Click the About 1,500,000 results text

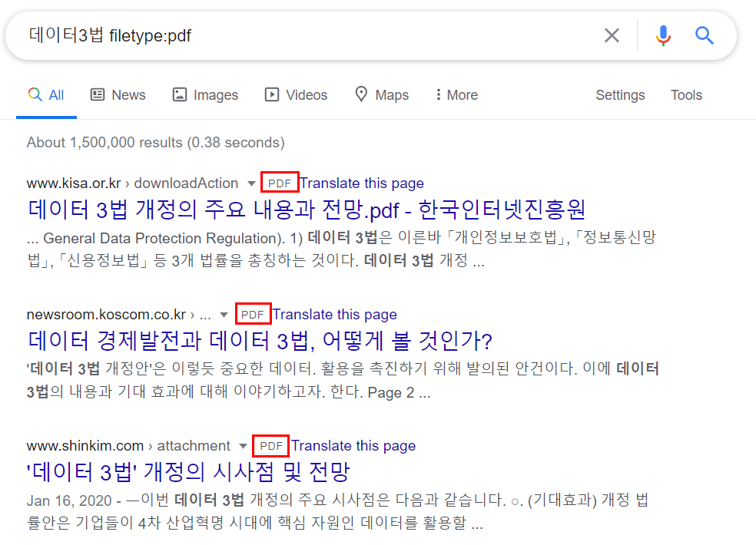[156, 142]
